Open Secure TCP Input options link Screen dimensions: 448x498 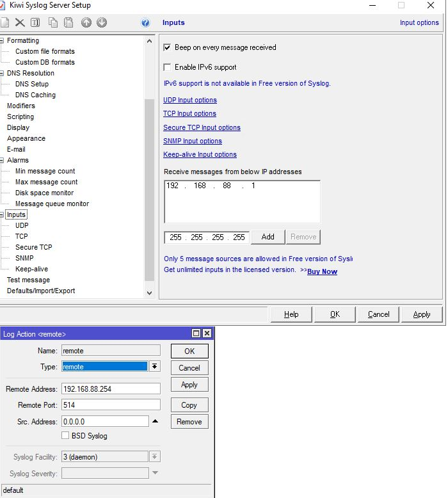[x=202, y=127]
